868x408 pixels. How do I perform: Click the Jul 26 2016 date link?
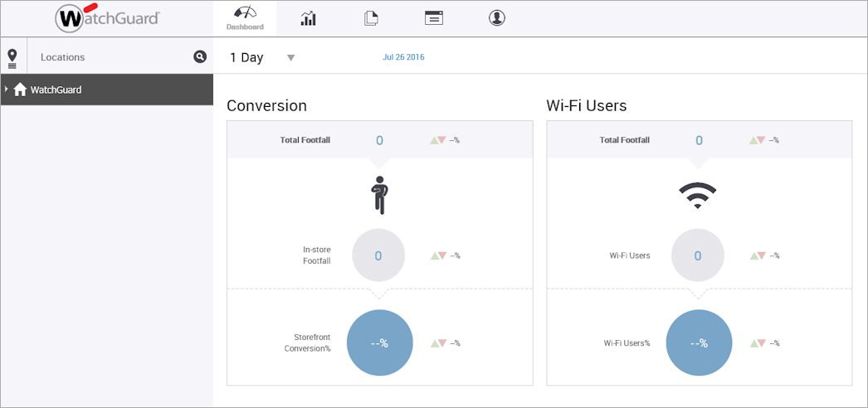(x=403, y=57)
